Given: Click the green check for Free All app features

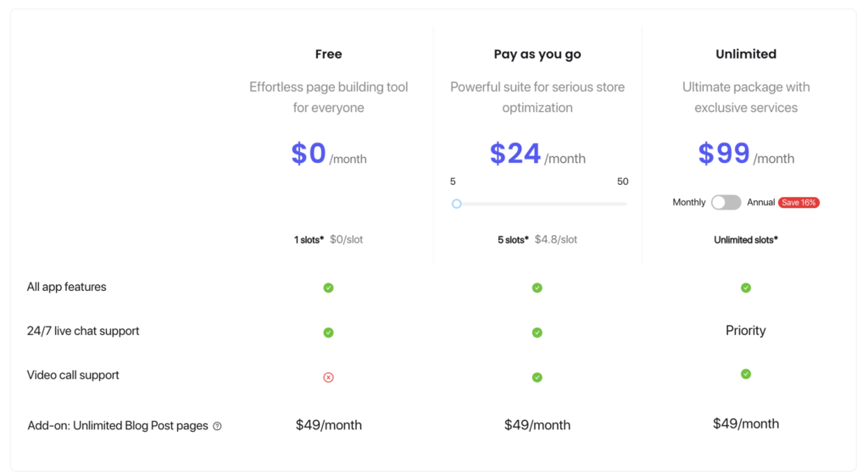Looking at the screenshot, I should pos(328,288).
